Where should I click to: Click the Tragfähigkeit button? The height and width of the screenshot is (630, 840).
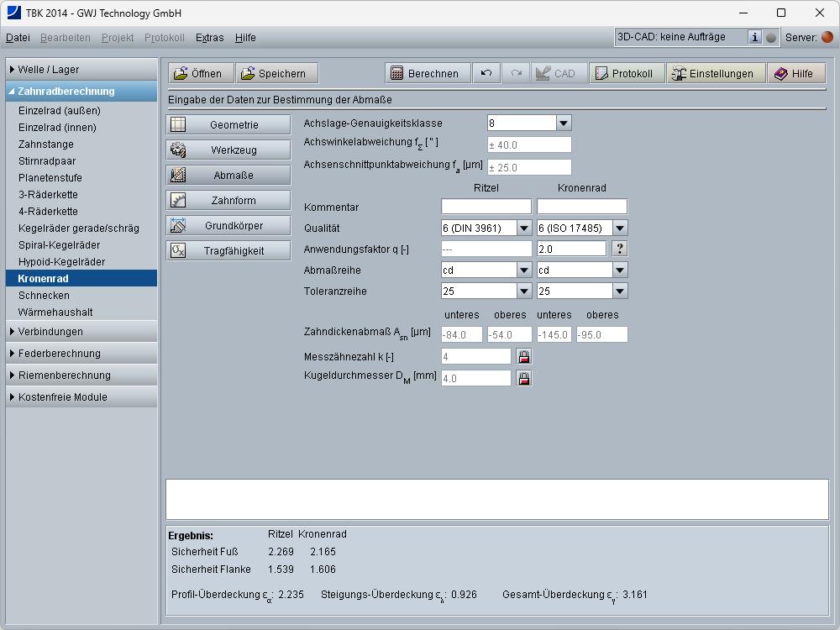228,250
